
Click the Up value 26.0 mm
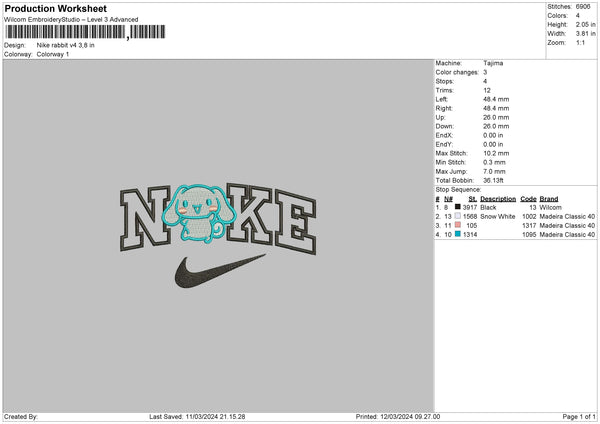coord(496,117)
